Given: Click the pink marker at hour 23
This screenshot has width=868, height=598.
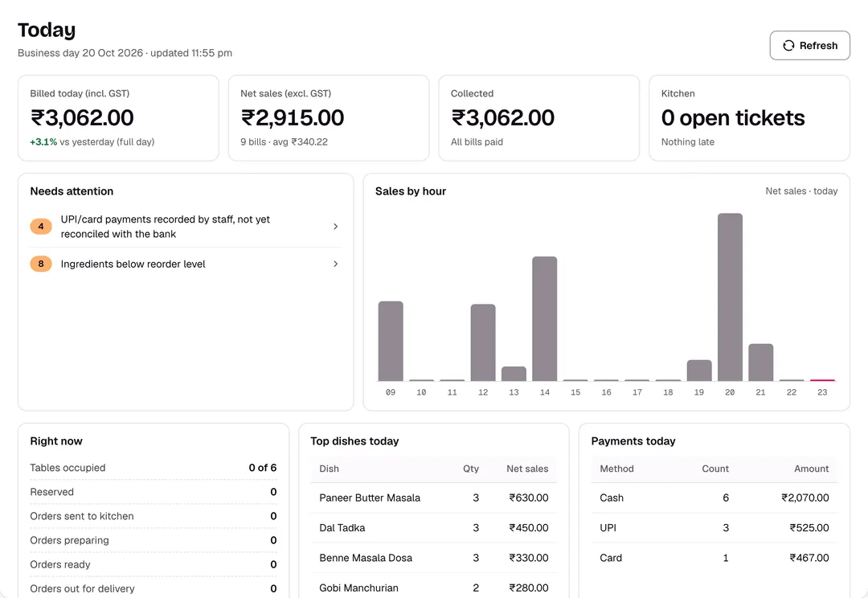Looking at the screenshot, I should (823, 380).
